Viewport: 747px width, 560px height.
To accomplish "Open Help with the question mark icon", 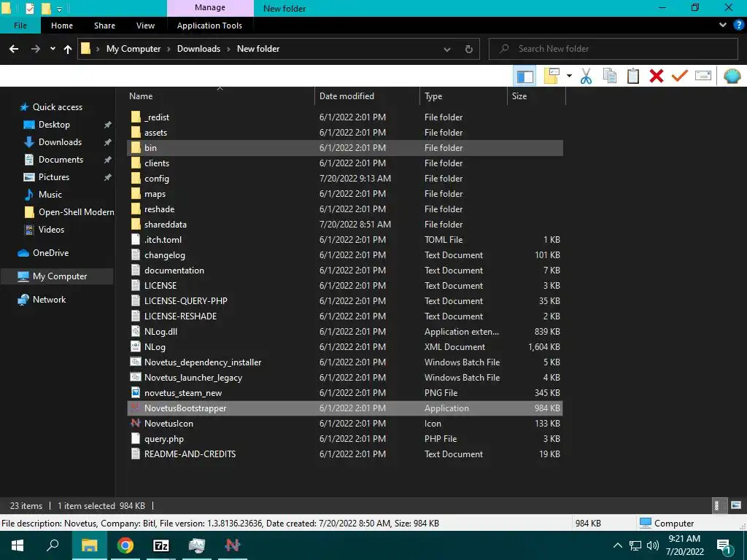I will [739, 25].
